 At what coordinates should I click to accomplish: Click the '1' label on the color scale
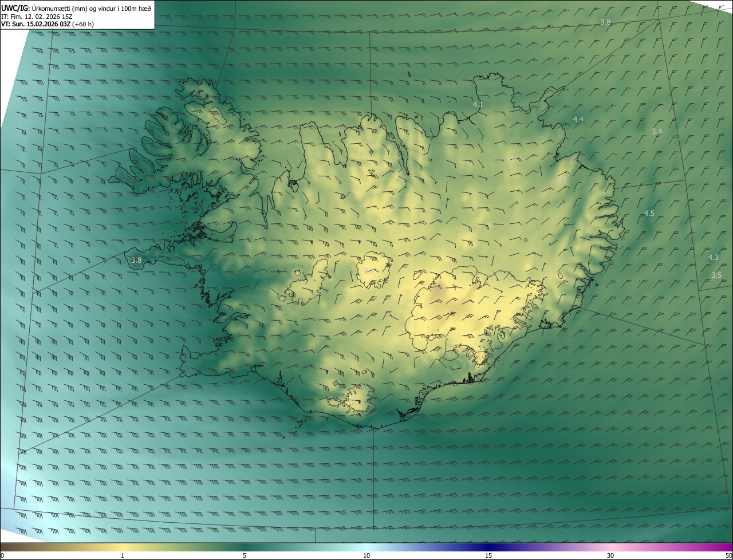pyautogui.click(x=123, y=555)
